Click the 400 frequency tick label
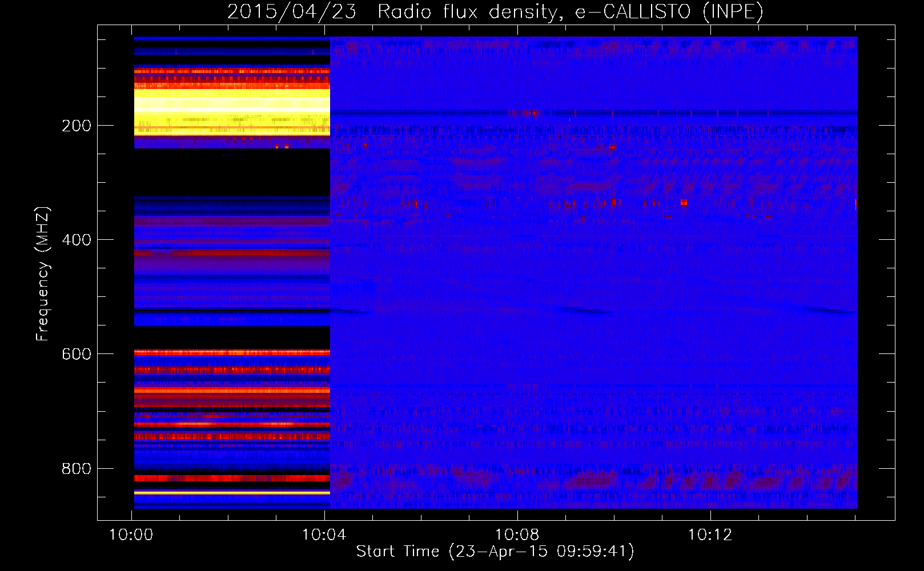The image size is (924, 571). (77, 240)
